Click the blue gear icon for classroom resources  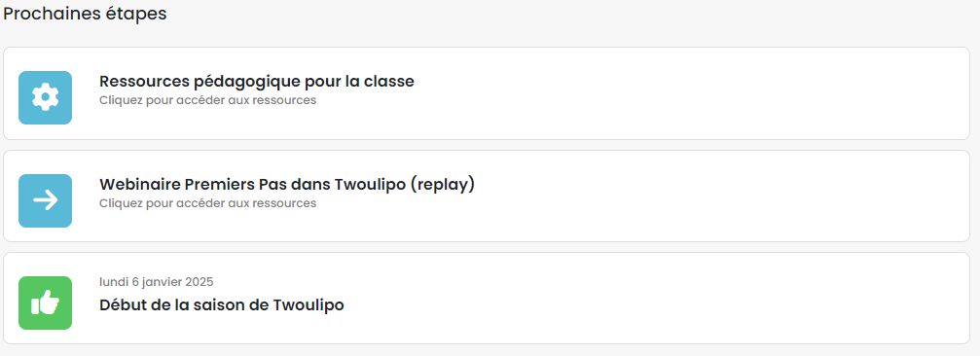pyautogui.click(x=45, y=97)
